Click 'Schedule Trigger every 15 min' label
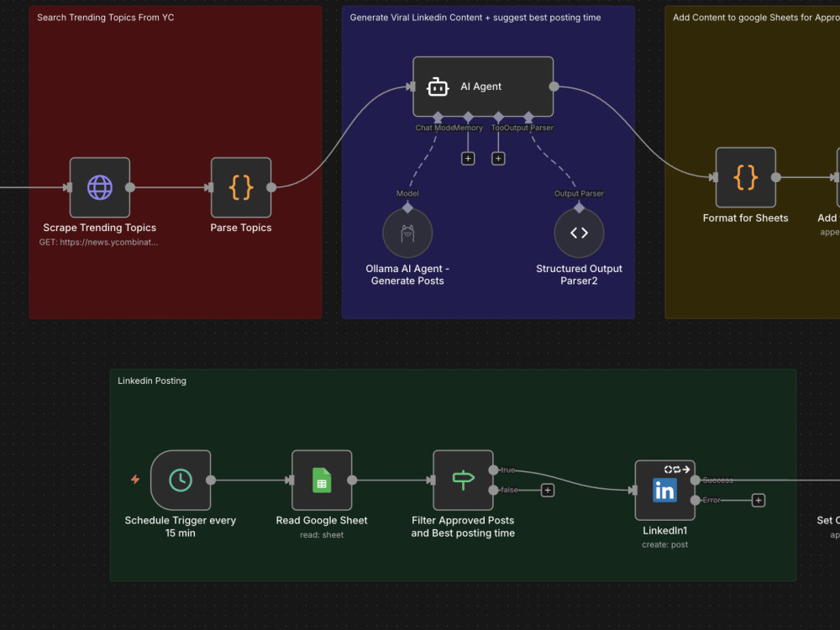 181,527
